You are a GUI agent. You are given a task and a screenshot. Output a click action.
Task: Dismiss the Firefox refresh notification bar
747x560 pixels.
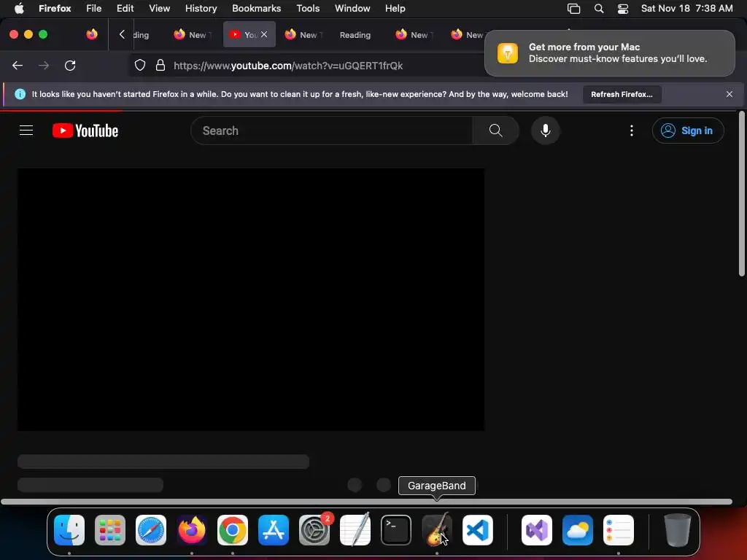point(729,94)
